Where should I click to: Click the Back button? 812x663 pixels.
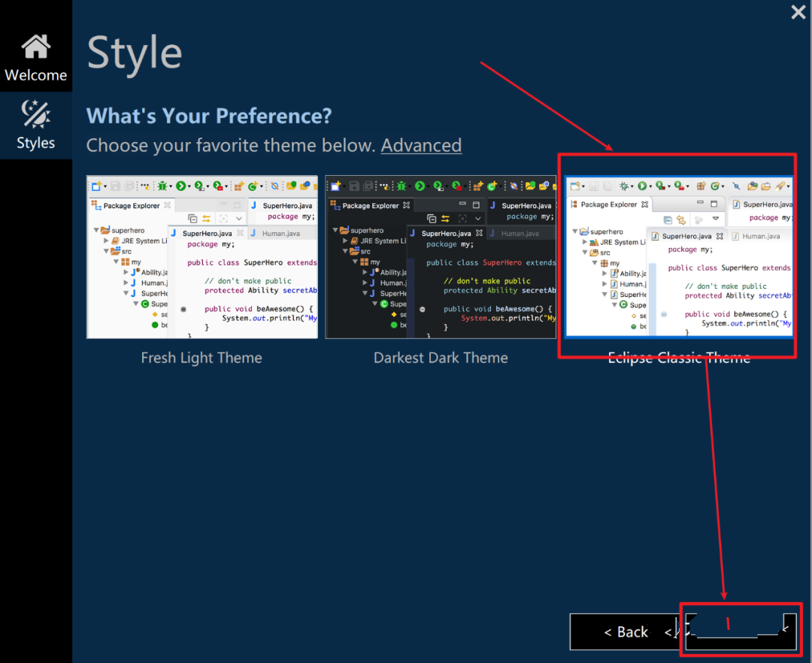[626, 632]
